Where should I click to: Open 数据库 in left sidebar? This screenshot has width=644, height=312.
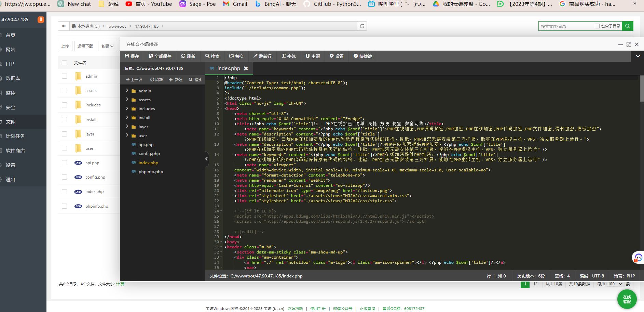(13, 78)
